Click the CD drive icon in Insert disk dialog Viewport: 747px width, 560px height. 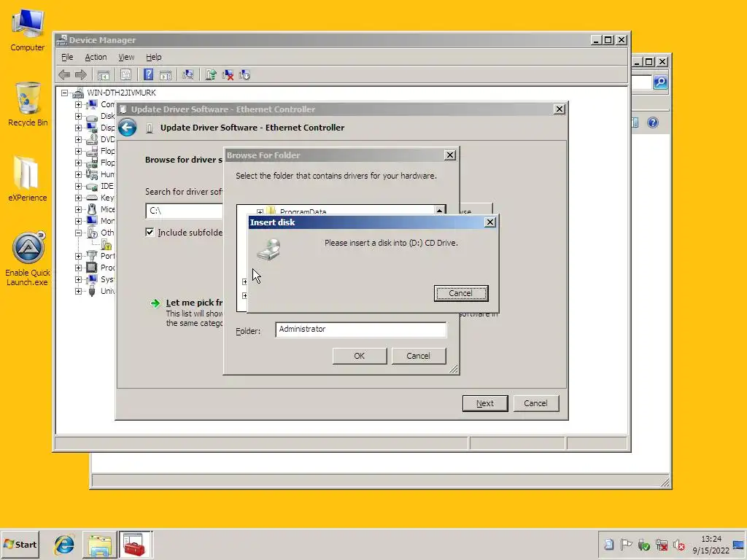(x=268, y=249)
